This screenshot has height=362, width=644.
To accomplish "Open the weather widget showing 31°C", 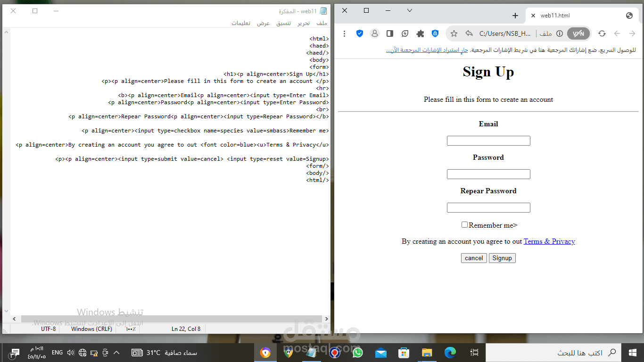I will 164,353.
